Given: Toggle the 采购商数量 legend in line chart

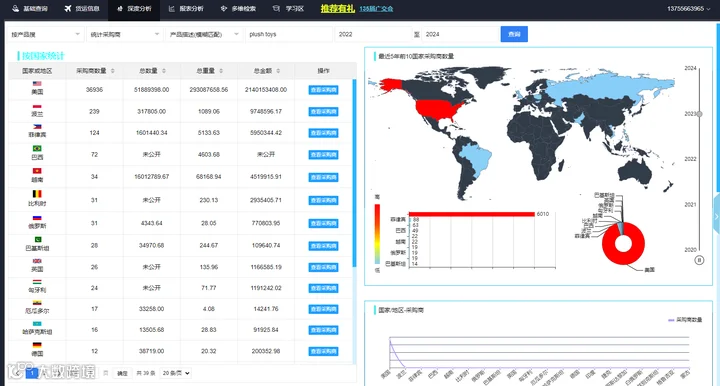Looking at the screenshot, I should click(x=685, y=319).
